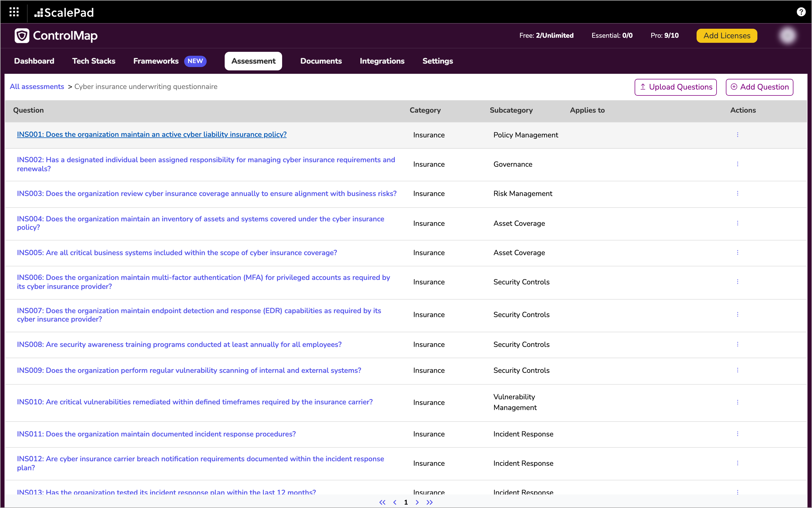
Task: Click the Add Question button
Action: tap(759, 87)
